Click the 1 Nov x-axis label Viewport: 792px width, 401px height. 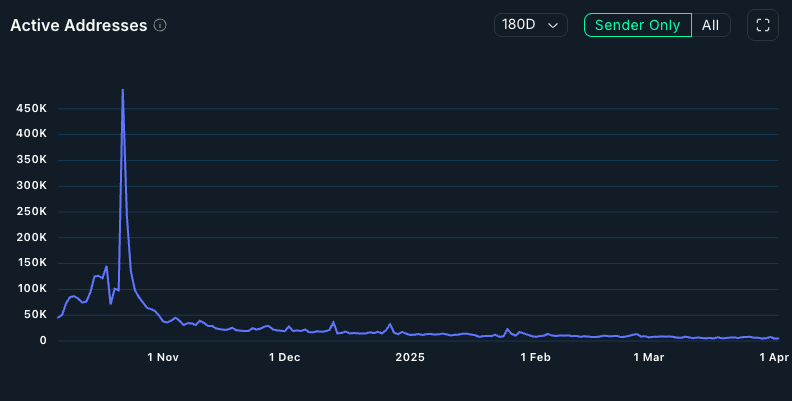coord(163,357)
